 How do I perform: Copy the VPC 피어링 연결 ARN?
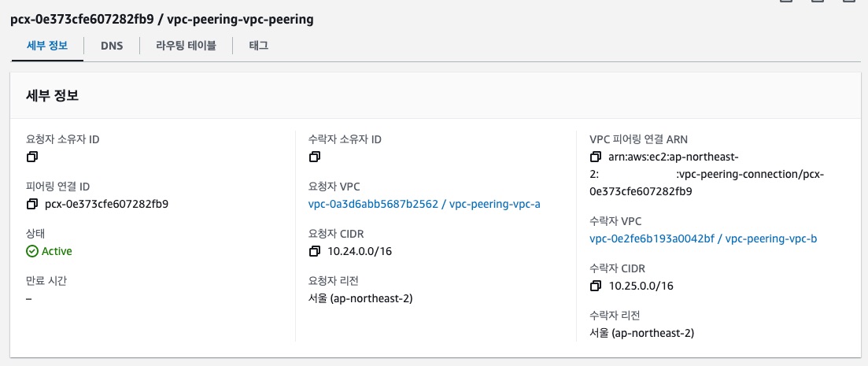click(595, 157)
